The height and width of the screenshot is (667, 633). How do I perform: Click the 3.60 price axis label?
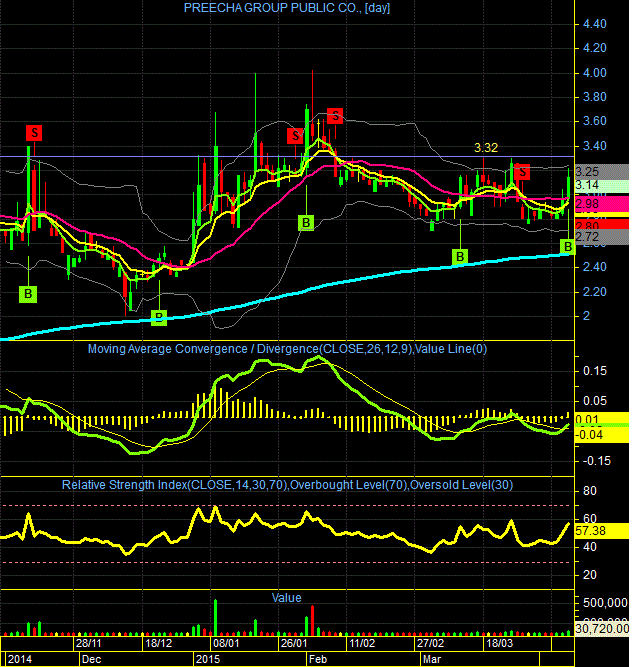[594, 121]
